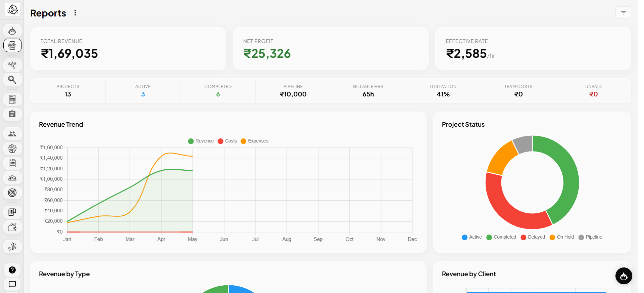
Task: Toggle the Revenue series in chart legend
Action: point(201,141)
